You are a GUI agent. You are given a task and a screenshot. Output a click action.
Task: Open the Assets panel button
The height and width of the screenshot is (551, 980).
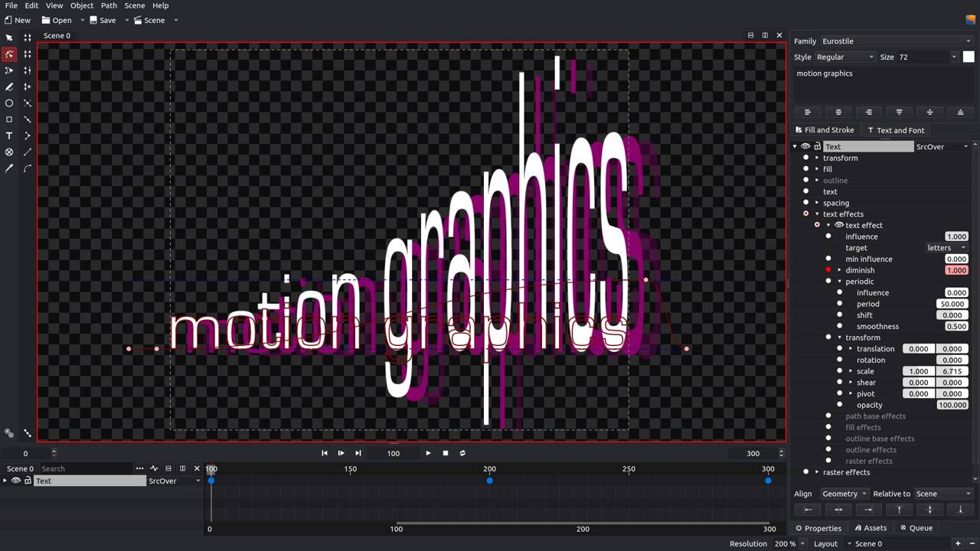(871, 528)
